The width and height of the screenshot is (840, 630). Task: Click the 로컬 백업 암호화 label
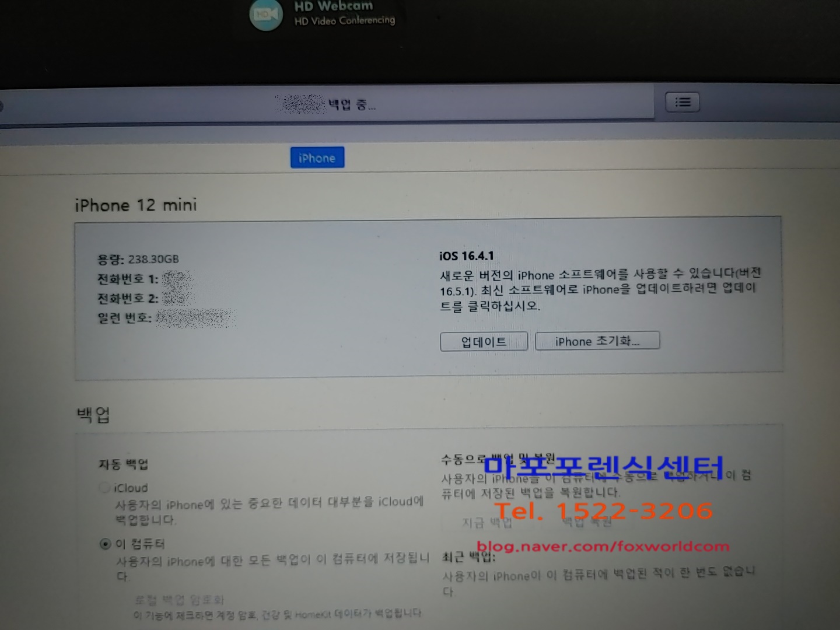pyautogui.click(x=180, y=600)
